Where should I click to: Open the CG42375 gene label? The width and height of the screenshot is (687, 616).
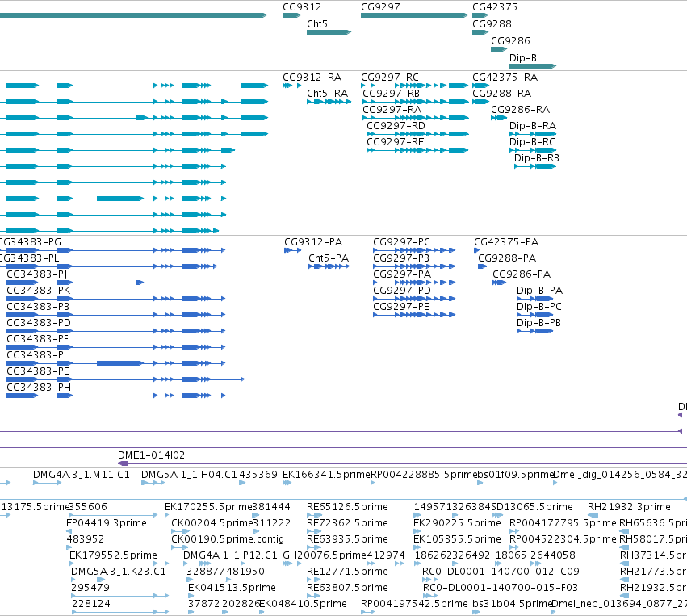(495, 7)
